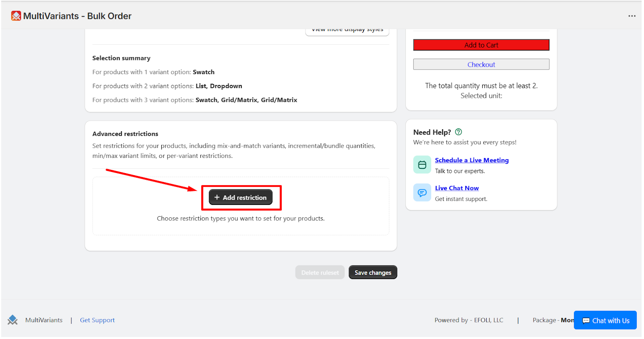The height and width of the screenshot is (339, 644).
Task: Click "We're here to assist you every steps!" text
Action: [x=465, y=142]
